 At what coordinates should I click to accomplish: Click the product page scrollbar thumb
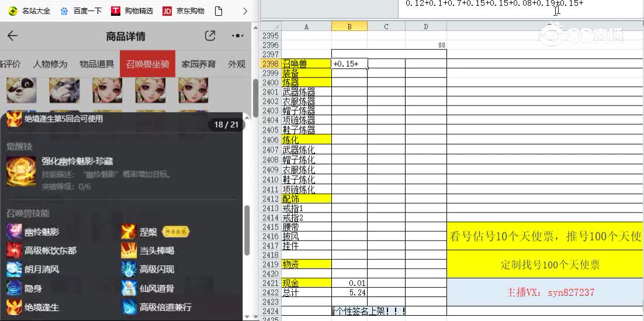click(255, 98)
